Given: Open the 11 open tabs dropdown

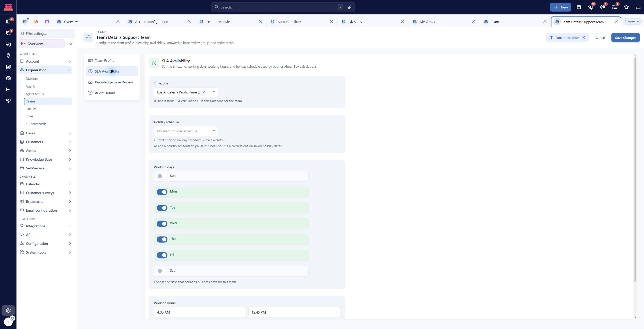Looking at the screenshot, I should [632, 21].
